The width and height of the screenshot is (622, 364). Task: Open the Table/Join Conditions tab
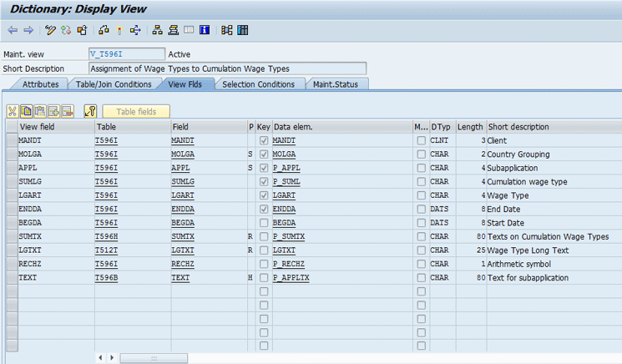point(114,84)
